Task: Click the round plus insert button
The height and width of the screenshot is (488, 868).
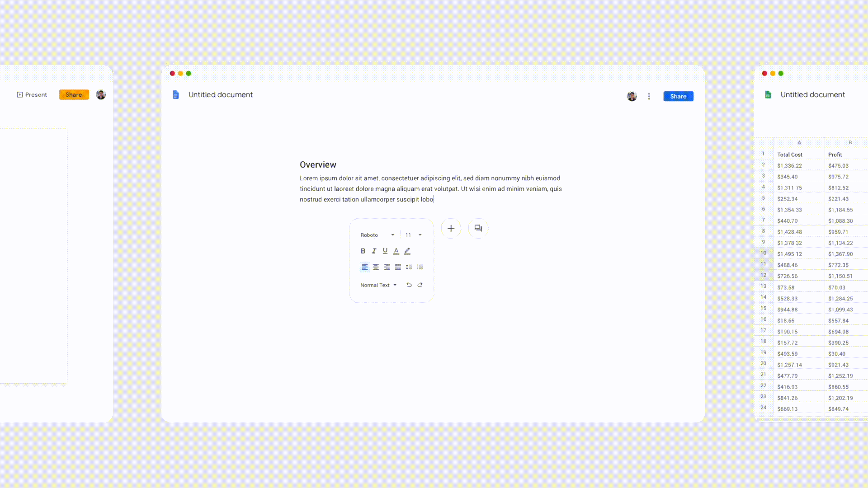Action: point(451,228)
